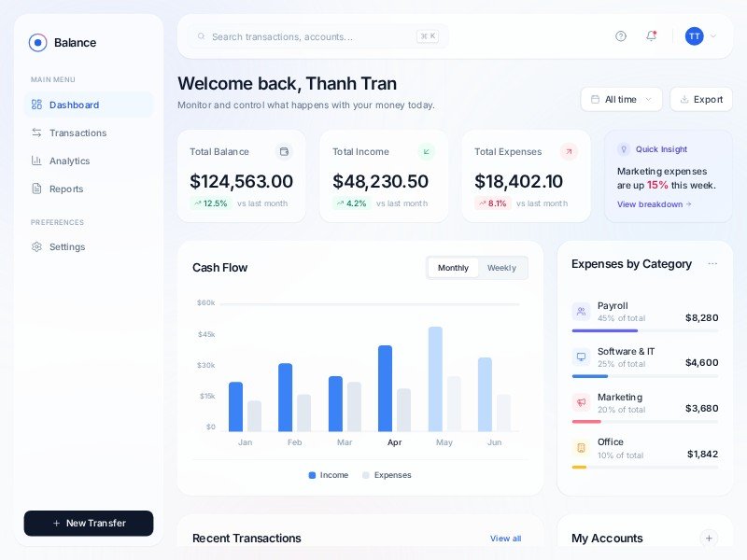Click the Total Income arrow icon
This screenshot has width=747, height=560.
(427, 151)
